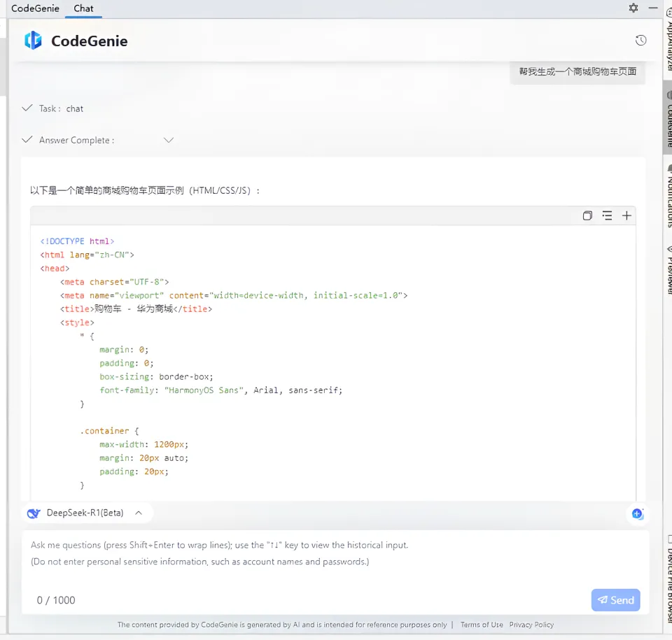Click the '<head>' code line
Viewport: 672px width, 640px height.
(x=55, y=269)
